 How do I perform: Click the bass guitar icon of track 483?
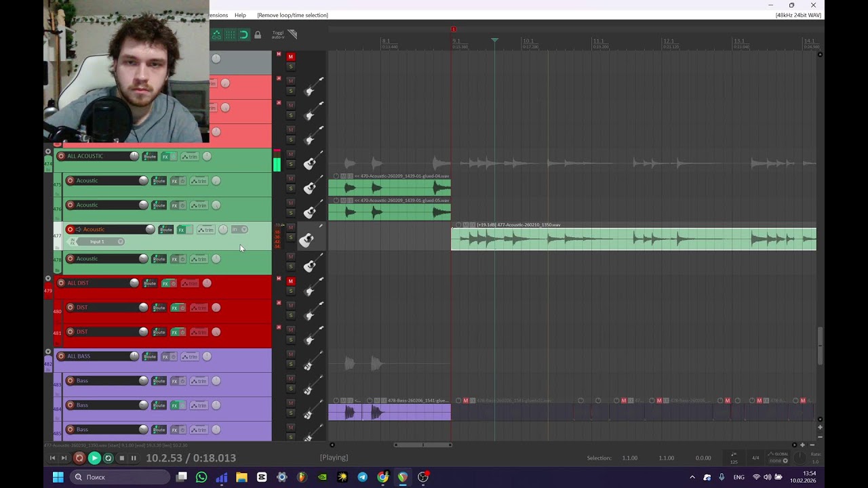313,385
